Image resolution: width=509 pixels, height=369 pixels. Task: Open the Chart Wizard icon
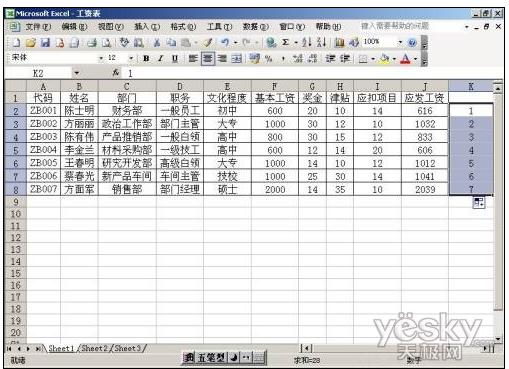tap(339, 43)
